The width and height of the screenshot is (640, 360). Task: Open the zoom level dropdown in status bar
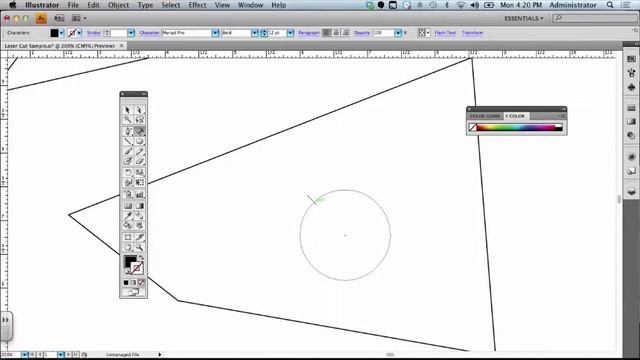[x=24, y=355]
